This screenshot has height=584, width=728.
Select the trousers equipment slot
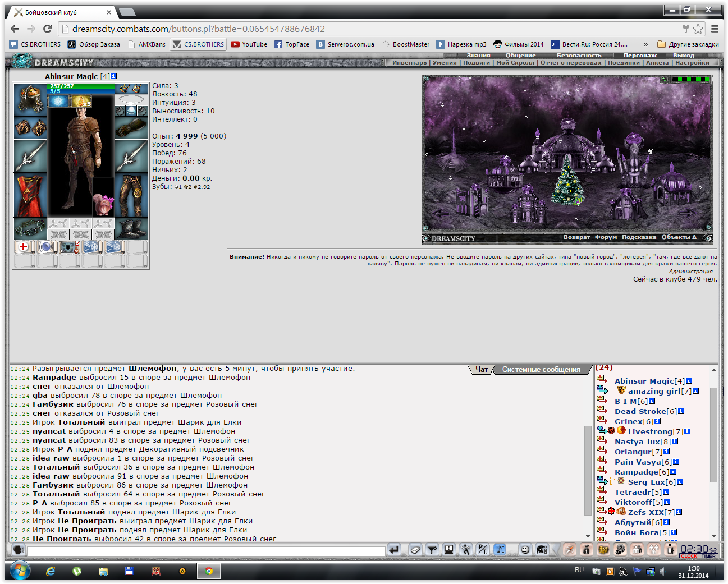click(x=131, y=195)
